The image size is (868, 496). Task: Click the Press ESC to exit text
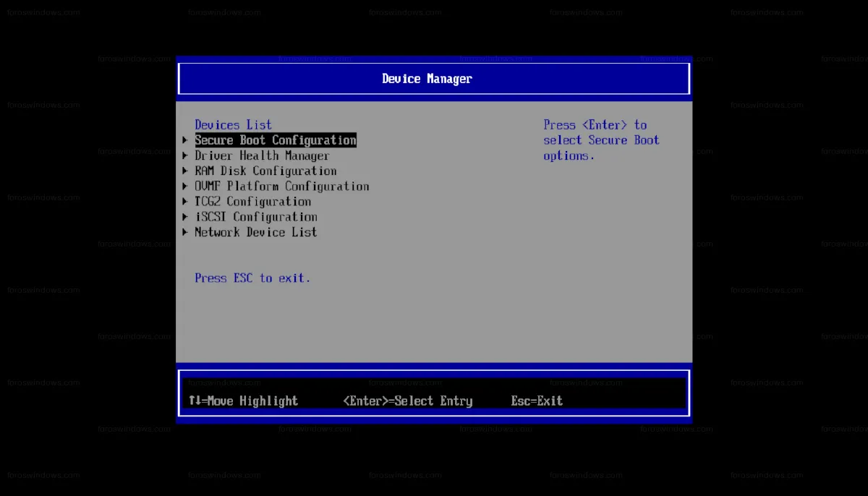[x=252, y=278]
